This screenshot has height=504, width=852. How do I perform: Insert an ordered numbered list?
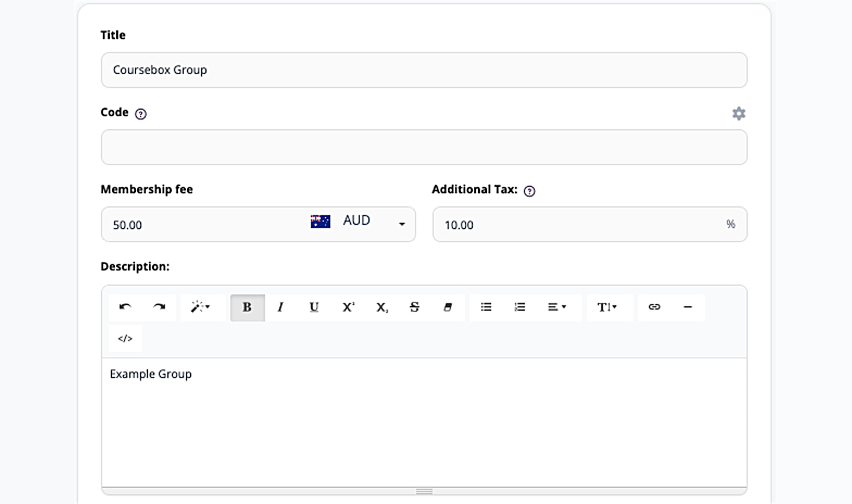click(520, 307)
